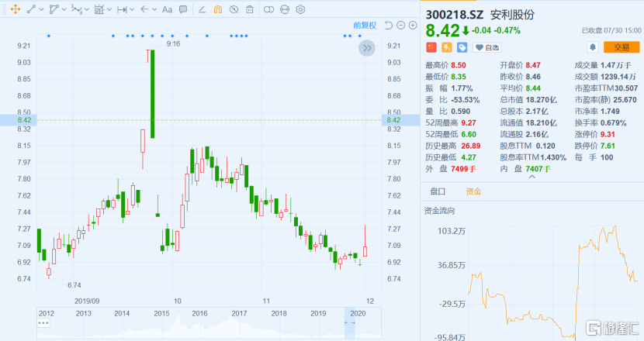Open chart settings gear icon

point(300,9)
